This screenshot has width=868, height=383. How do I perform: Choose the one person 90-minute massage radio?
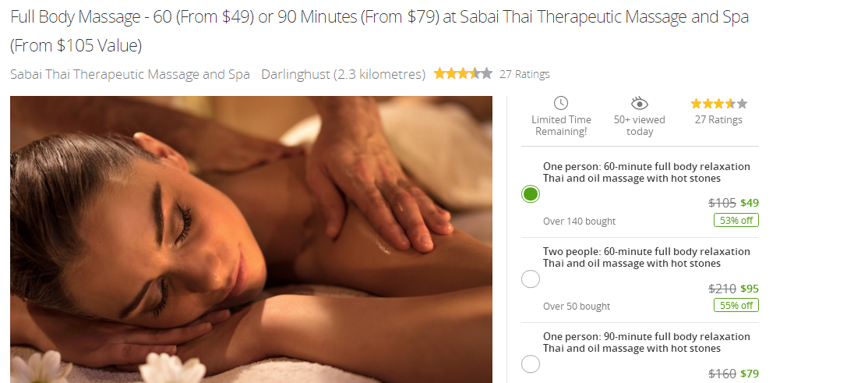pyautogui.click(x=531, y=364)
